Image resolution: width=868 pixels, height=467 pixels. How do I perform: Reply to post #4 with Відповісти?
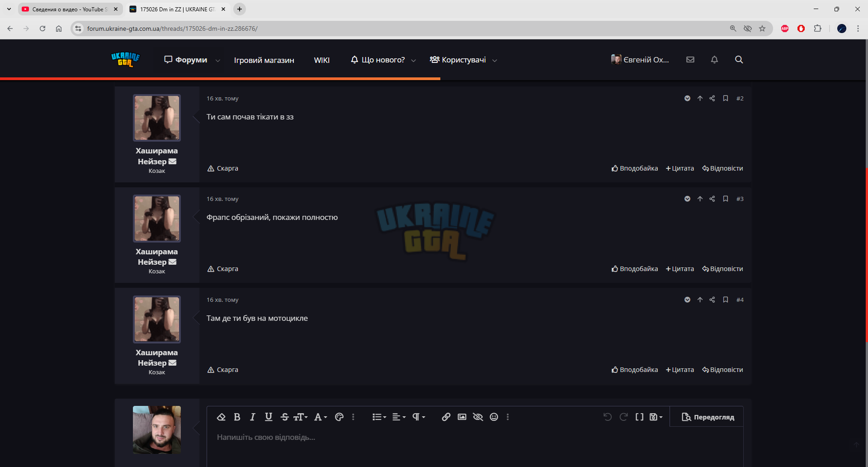point(722,370)
